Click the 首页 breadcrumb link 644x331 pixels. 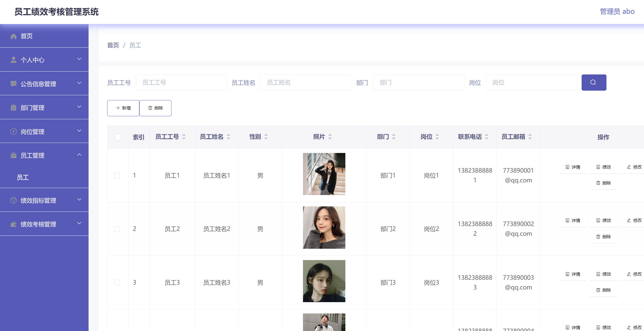[x=113, y=45]
